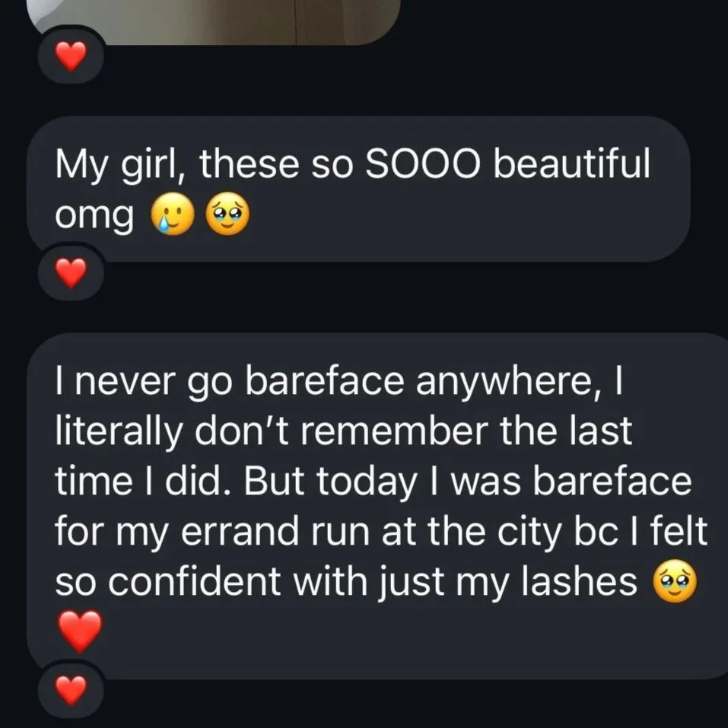Screen dimensions: 728x728
Task: Click the word "SOOO" in the first message
Action: [422, 164]
